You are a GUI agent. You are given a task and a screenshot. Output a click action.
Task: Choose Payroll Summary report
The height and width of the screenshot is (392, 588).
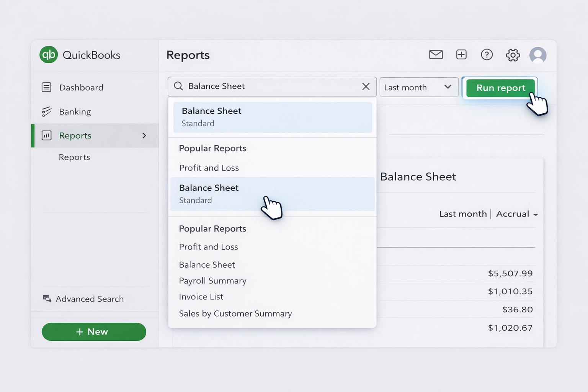(212, 281)
